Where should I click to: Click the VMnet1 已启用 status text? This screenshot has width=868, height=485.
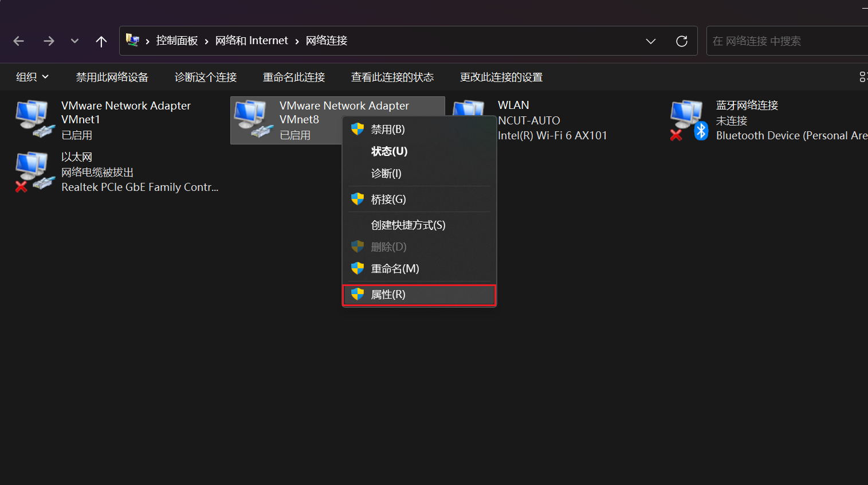point(77,135)
